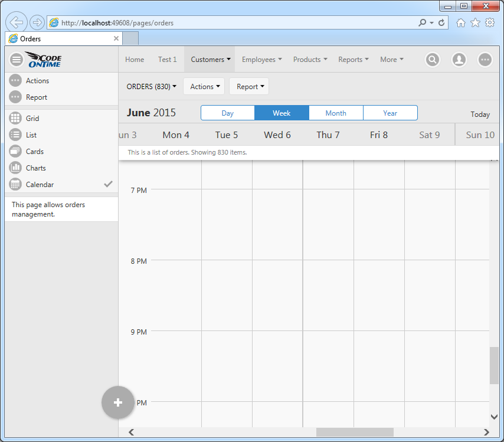Click the floating plus add-order button
The image size is (504, 442).
pos(117,402)
